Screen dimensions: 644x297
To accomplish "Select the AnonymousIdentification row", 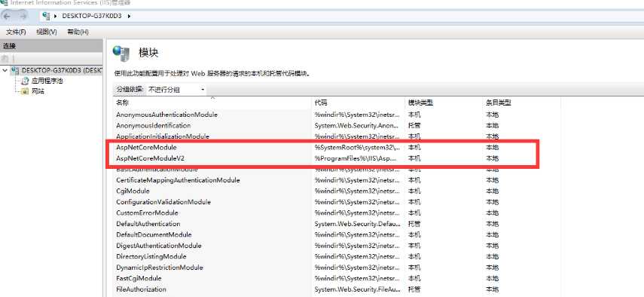I will coord(337,125).
